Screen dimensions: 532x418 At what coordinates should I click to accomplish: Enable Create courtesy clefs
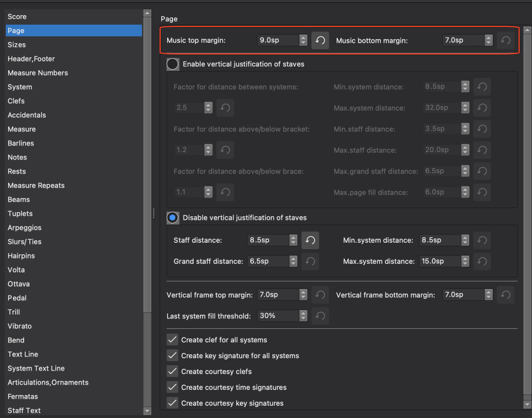tap(172, 371)
